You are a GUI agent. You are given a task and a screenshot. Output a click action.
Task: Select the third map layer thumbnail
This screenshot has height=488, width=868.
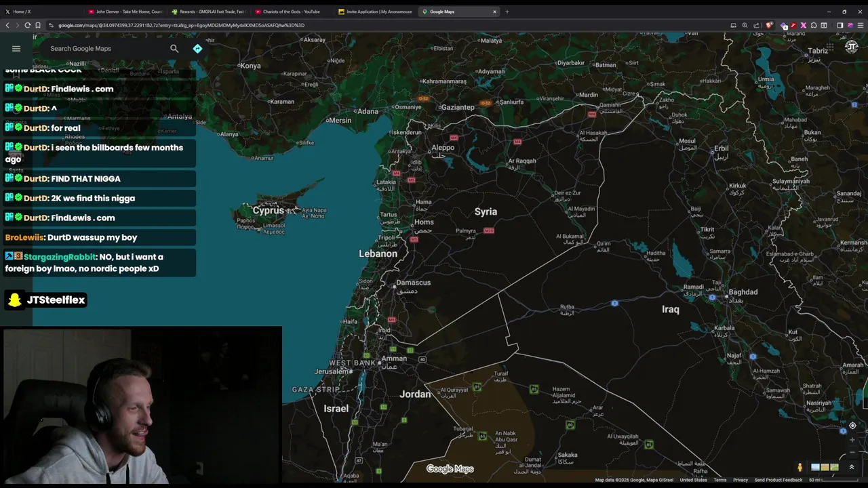click(835, 467)
